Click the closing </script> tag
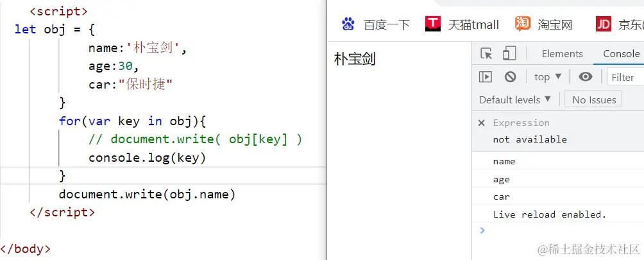644x260 pixels. pos(62,212)
